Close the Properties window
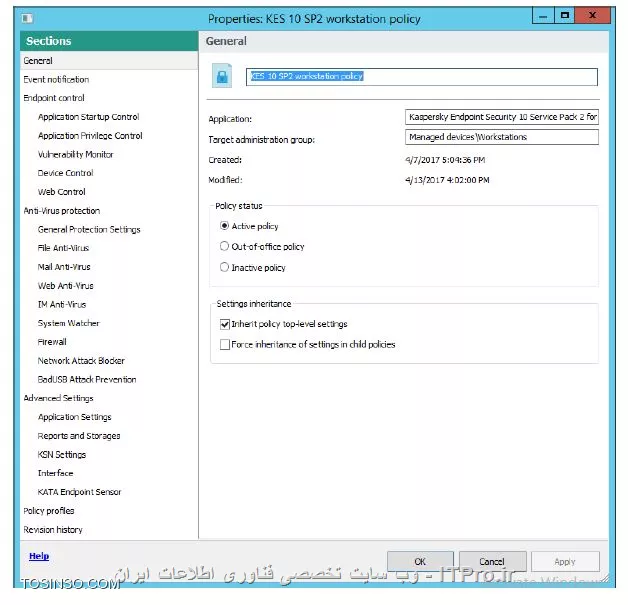 click(593, 16)
